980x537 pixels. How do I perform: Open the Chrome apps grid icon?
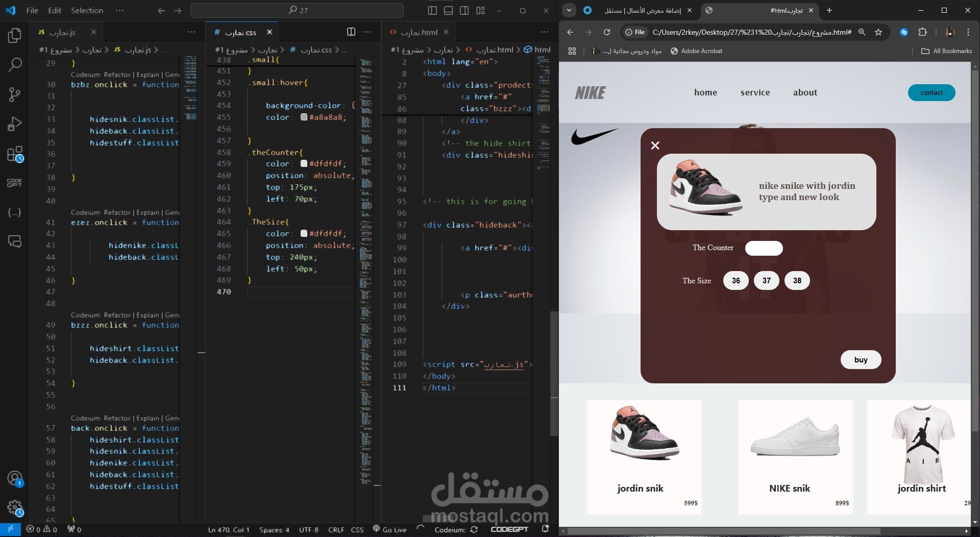[572, 51]
